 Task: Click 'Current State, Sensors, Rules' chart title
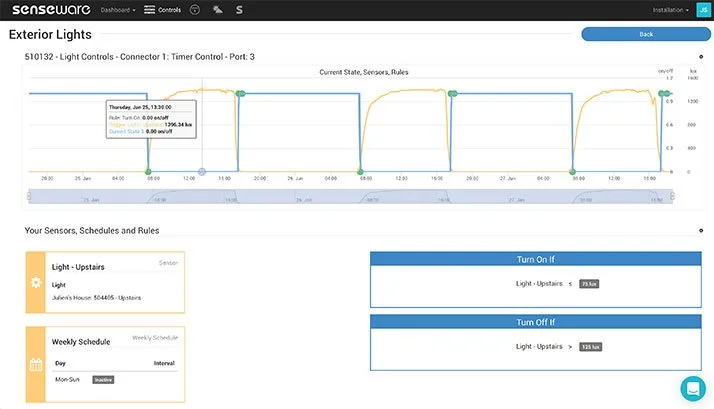pyautogui.click(x=364, y=72)
